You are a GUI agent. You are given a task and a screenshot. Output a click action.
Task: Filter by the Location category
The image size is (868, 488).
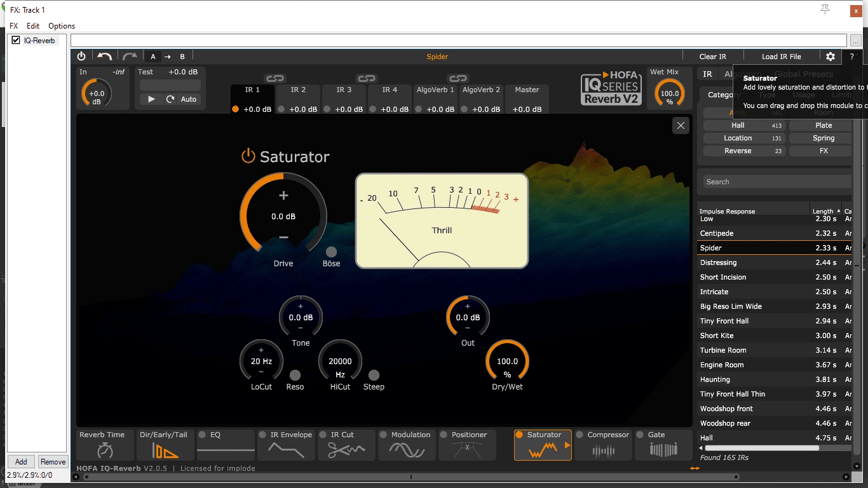coord(745,138)
